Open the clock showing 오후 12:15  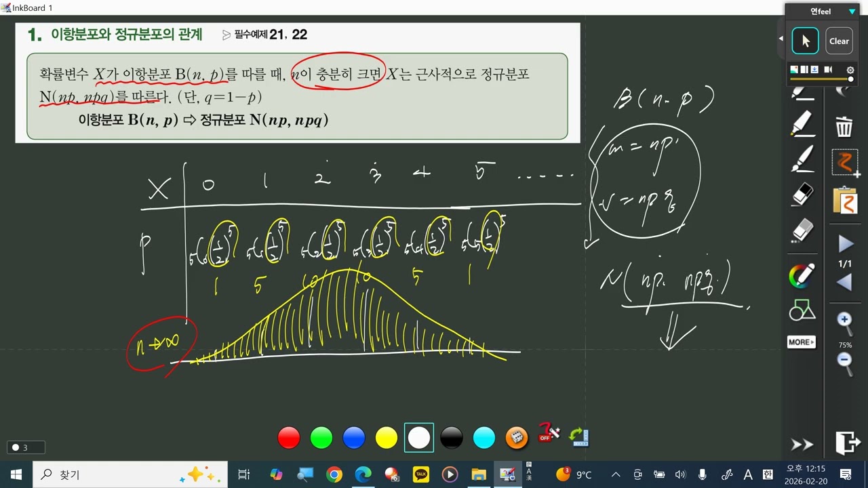tap(806, 474)
